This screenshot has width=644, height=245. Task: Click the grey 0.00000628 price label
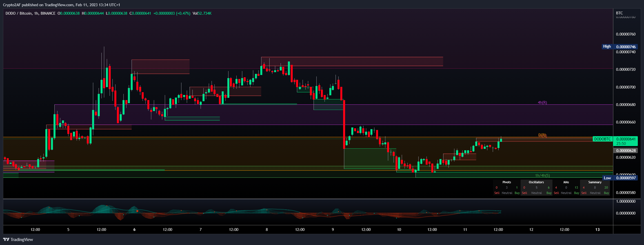626,151
